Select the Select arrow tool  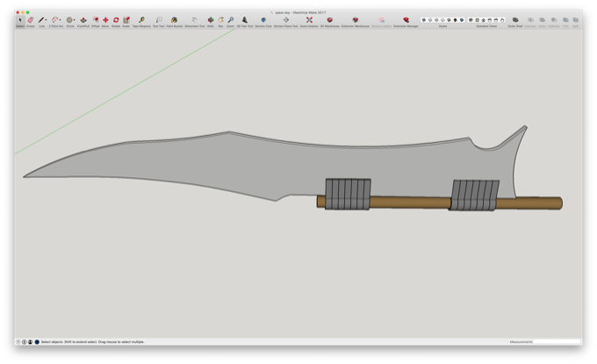pos(20,20)
